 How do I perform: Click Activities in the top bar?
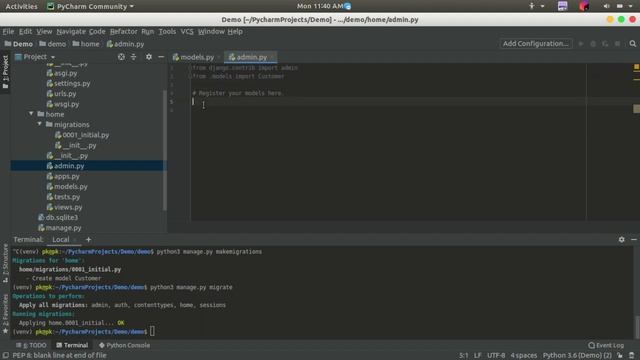[x=21, y=6]
